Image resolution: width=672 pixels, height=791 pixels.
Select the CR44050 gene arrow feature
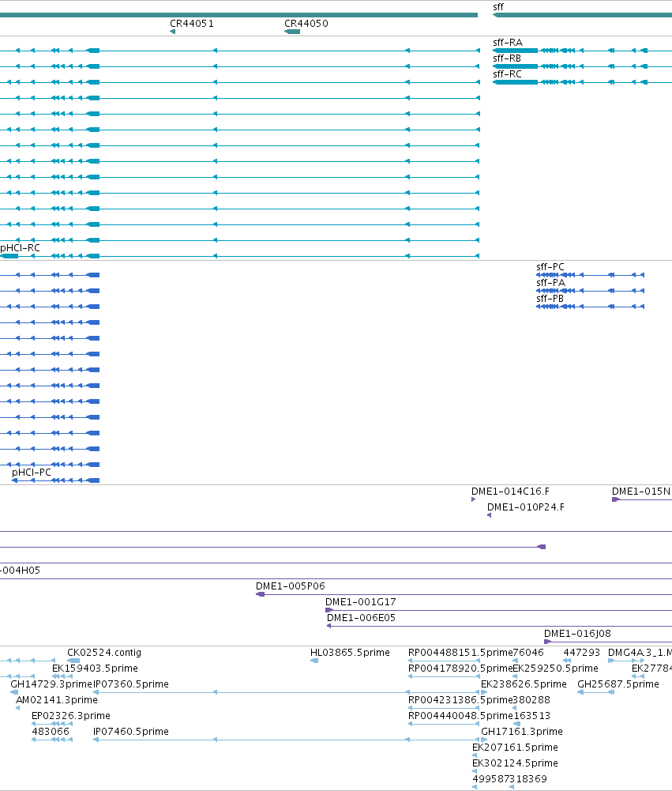pos(292,32)
